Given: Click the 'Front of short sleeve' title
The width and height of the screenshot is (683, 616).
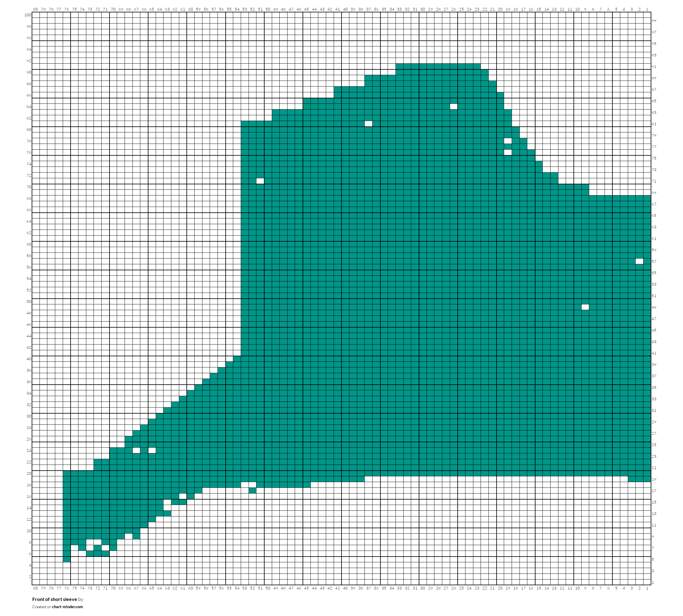Looking at the screenshot, I should pos(55,599).
